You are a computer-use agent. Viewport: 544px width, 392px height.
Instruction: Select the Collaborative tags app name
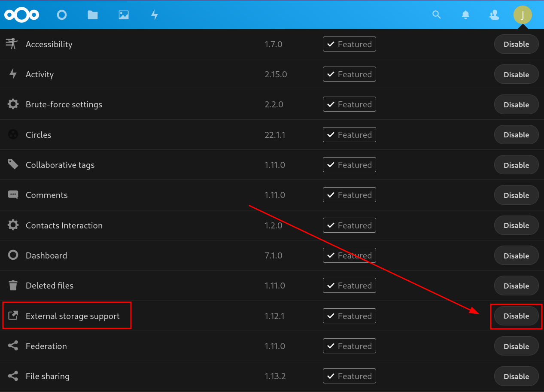tap(60, 165)
